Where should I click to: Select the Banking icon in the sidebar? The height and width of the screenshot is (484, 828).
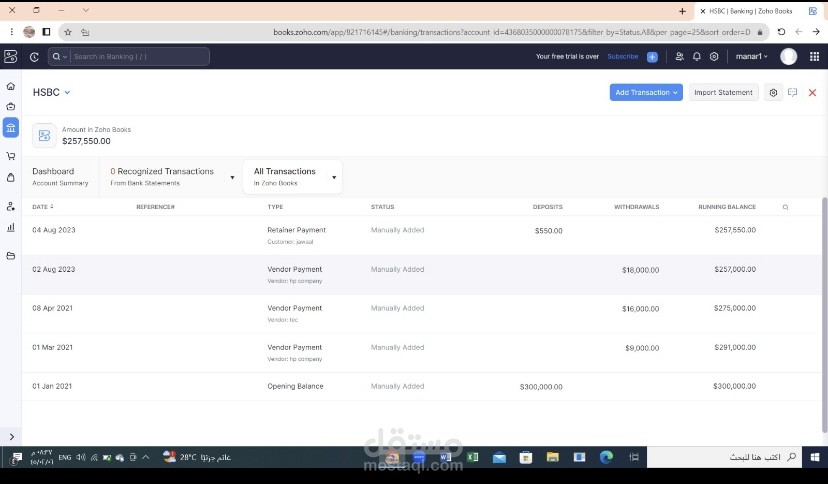click(x=11, y=128)
